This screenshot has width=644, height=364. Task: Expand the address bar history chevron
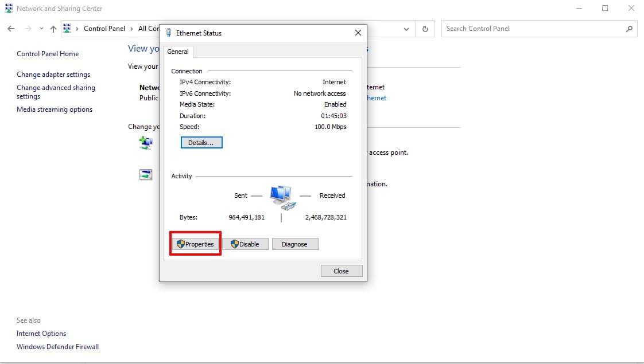(x=406, y=29)
